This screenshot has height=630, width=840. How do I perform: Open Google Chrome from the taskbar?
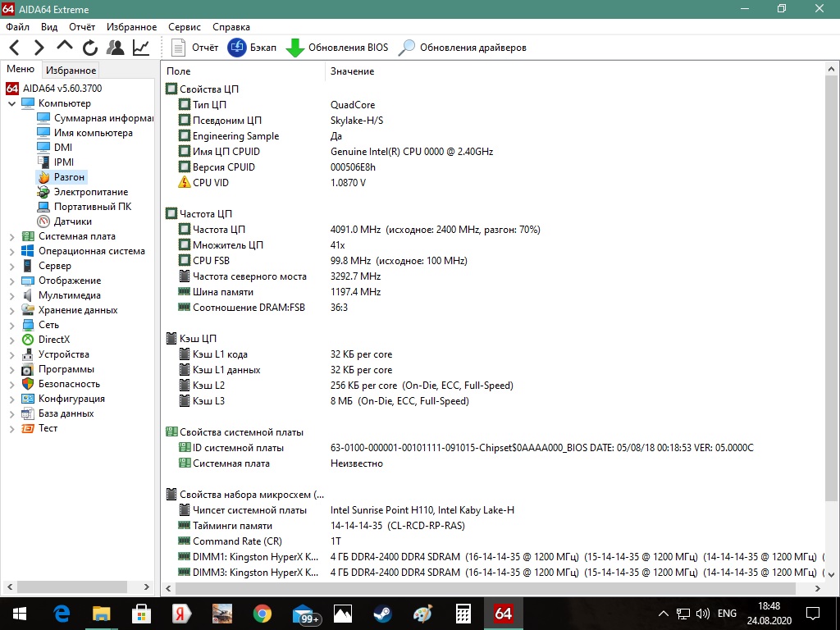(x=262, y=614)
